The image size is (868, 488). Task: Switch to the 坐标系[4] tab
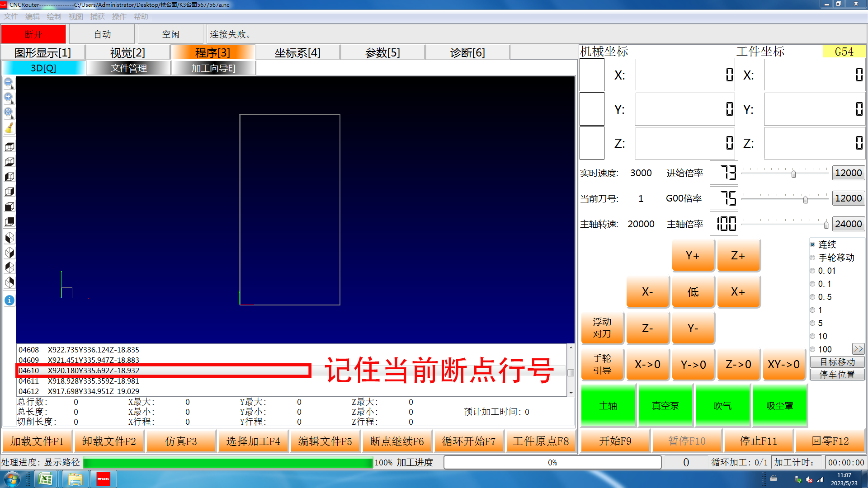click(297, 53)
